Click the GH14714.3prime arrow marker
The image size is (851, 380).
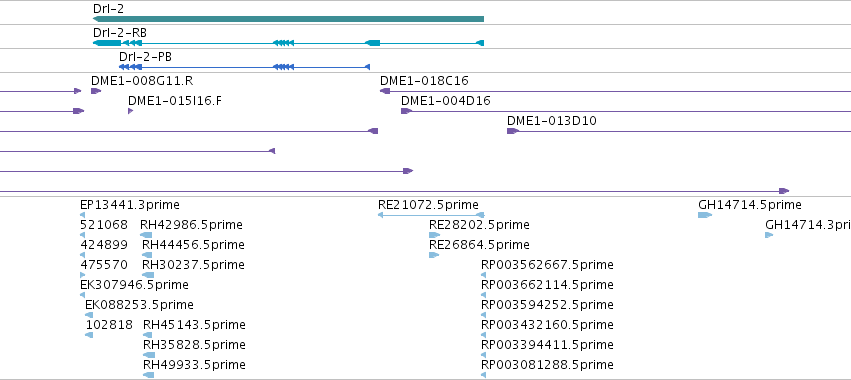pos(769,235)
